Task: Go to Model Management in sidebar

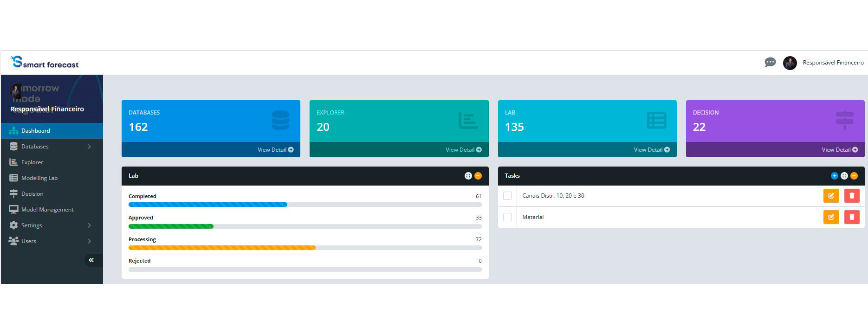Action: [x=47, y=210]
